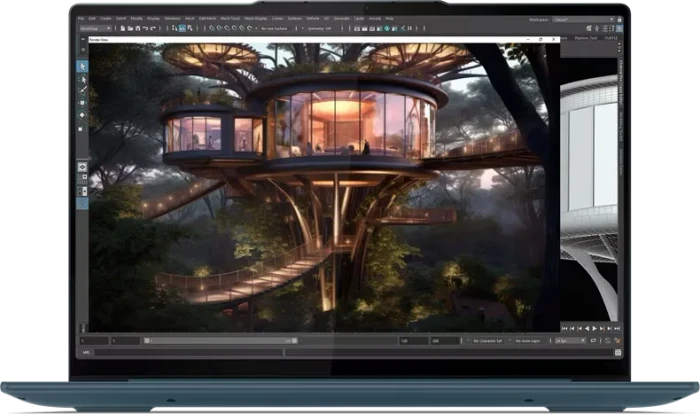Toggle the Modeling Toolkit sidebar icon
The height and width of the screenshot is (414, 700).
click(x=589, y=29)
